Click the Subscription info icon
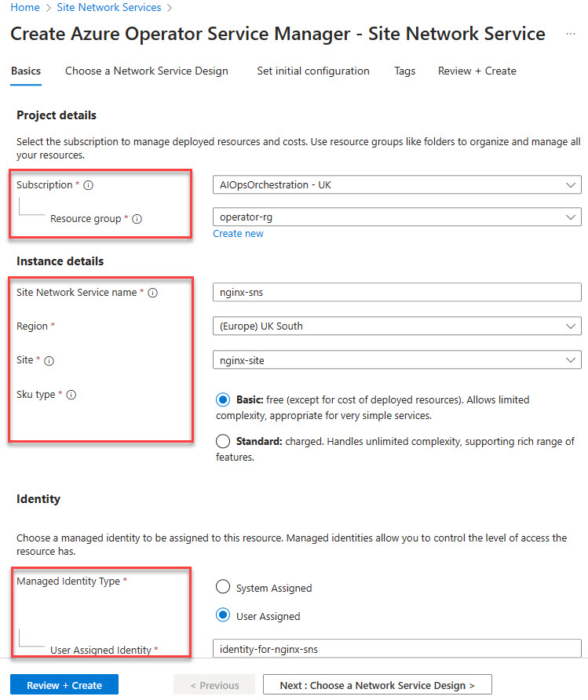The image size is (588, 700). [x=89, y=185]
